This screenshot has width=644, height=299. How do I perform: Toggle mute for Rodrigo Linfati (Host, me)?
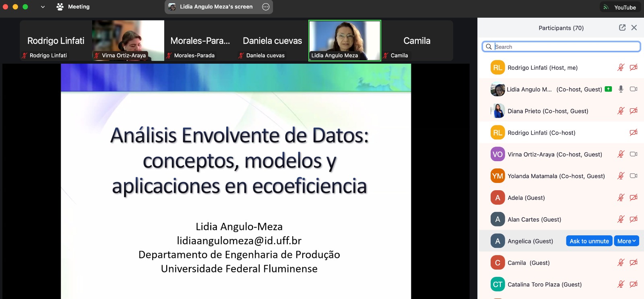pyautogui.click(x=621, y=67)
